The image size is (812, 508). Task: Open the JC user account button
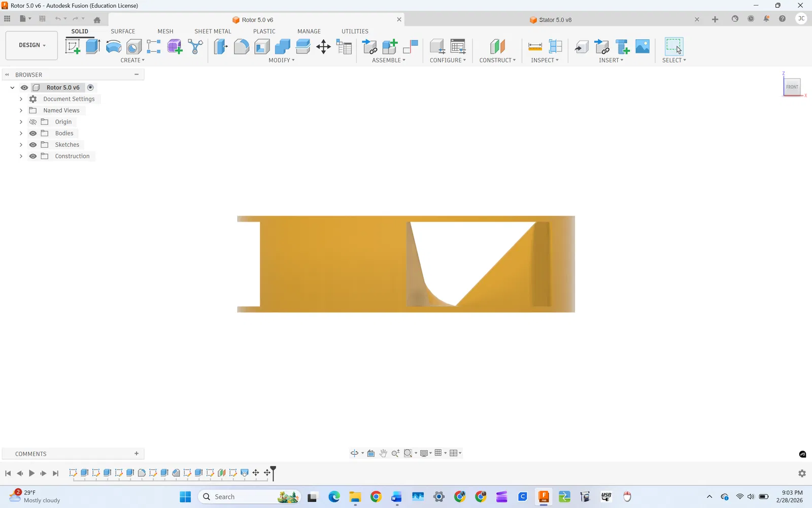(x=801, y=19)
